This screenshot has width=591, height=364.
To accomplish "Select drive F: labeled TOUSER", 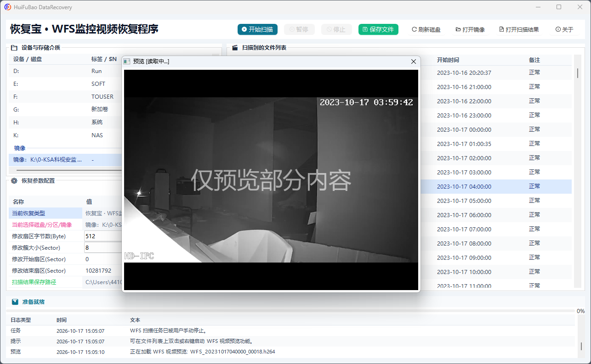I will [65, 97].
